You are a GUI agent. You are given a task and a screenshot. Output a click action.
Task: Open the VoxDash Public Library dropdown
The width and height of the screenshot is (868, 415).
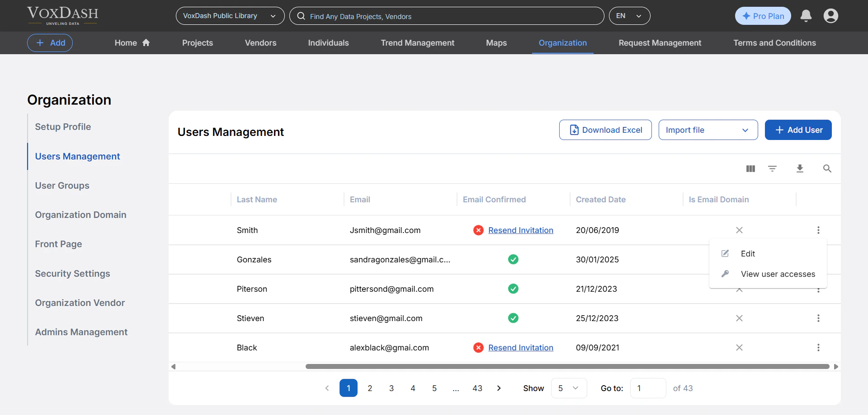230,16
